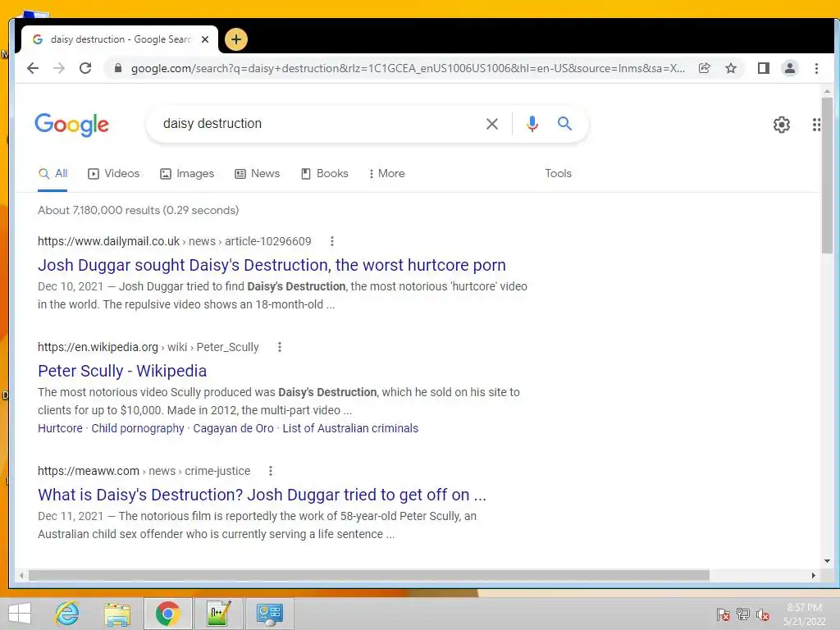Open the dailymail.co.uk result options menu
Image resolution: width=840 pixels, height=630 pixels.
click(332, 241)
